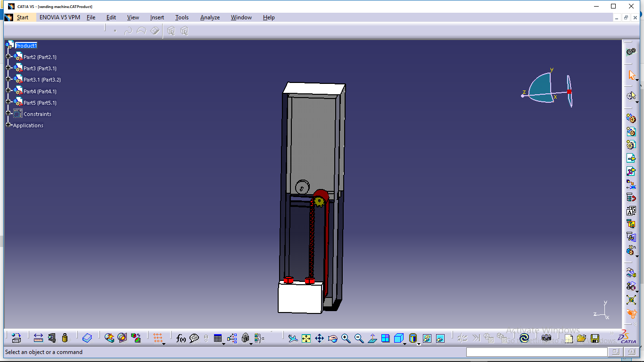Open the Start menu
Image resolution: width=644 pixels, height=362 pixels.
[x=23, y=17]
